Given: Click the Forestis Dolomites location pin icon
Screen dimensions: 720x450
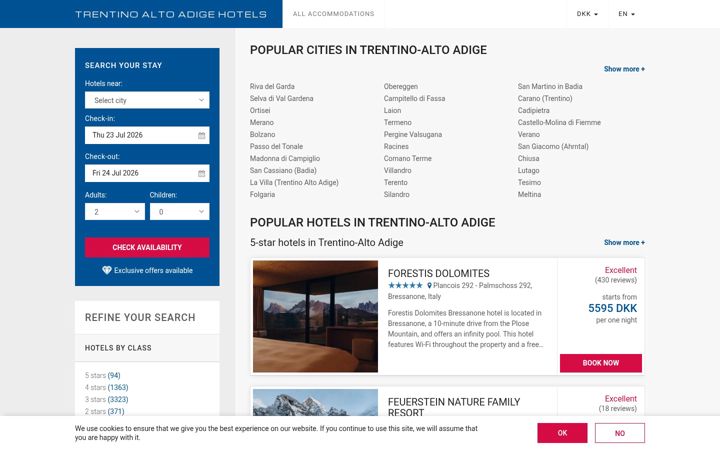Looking at the screenshot, I should [x=429, y=286].
